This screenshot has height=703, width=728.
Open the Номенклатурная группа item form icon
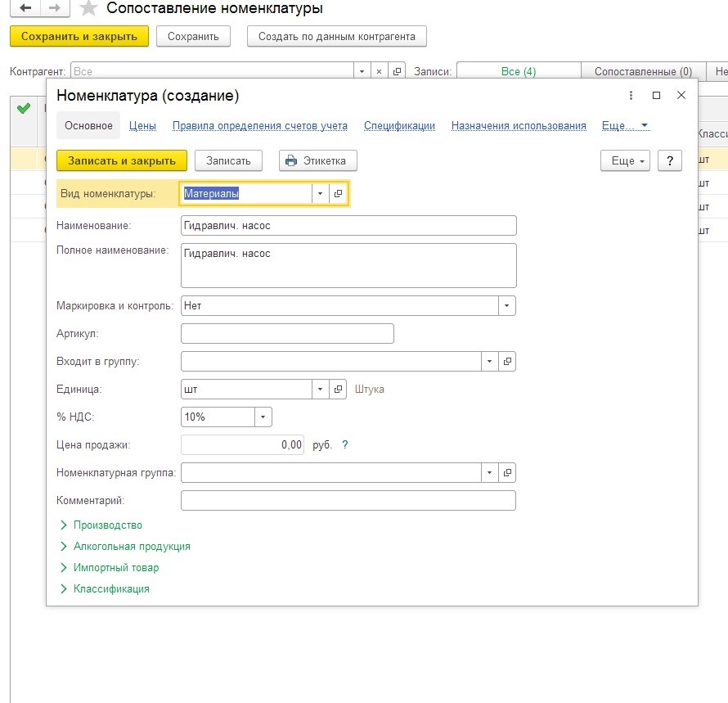[507, 472]
